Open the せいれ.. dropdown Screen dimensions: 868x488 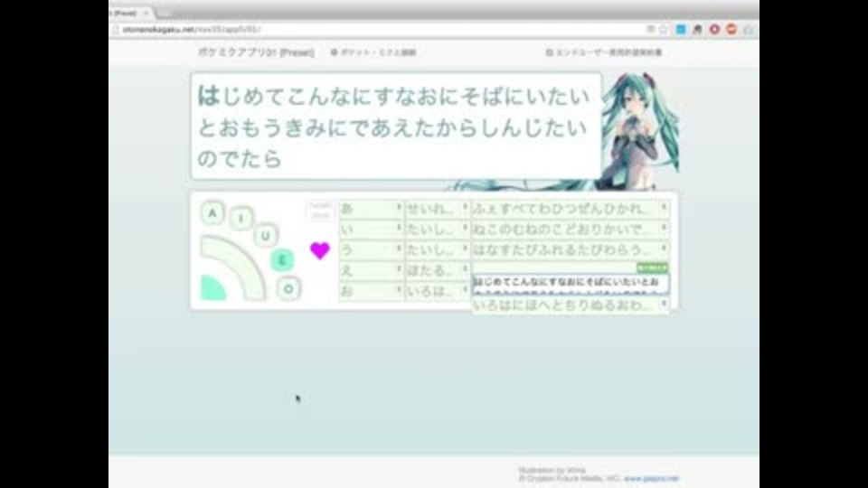(438, 209)
